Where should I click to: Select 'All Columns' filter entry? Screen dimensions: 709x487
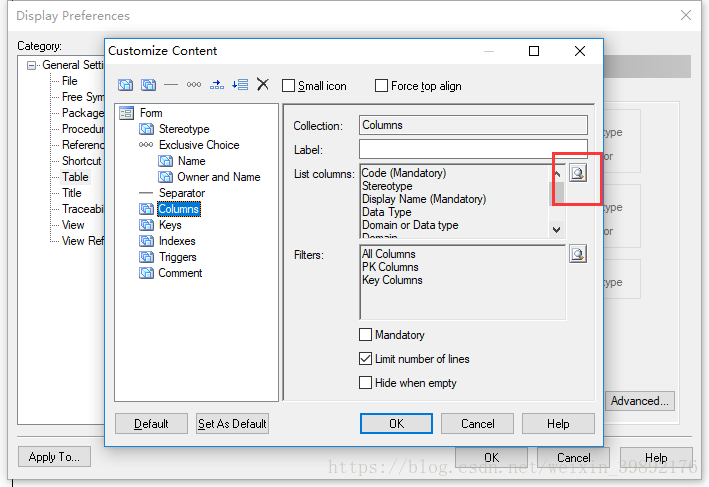click(388, 254)
